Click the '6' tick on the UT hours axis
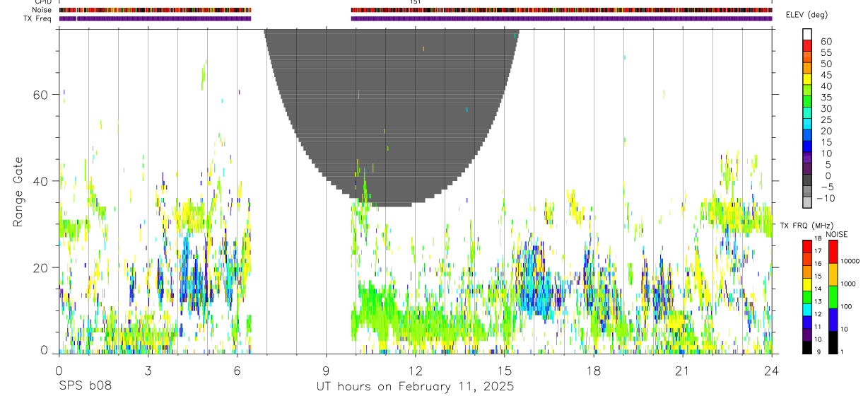 tap(237, 371)
